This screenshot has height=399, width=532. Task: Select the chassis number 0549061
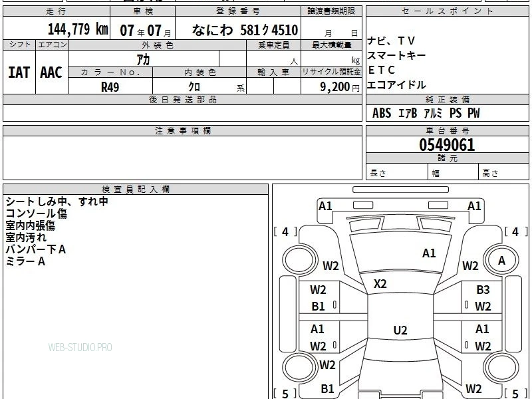point(447,145)
